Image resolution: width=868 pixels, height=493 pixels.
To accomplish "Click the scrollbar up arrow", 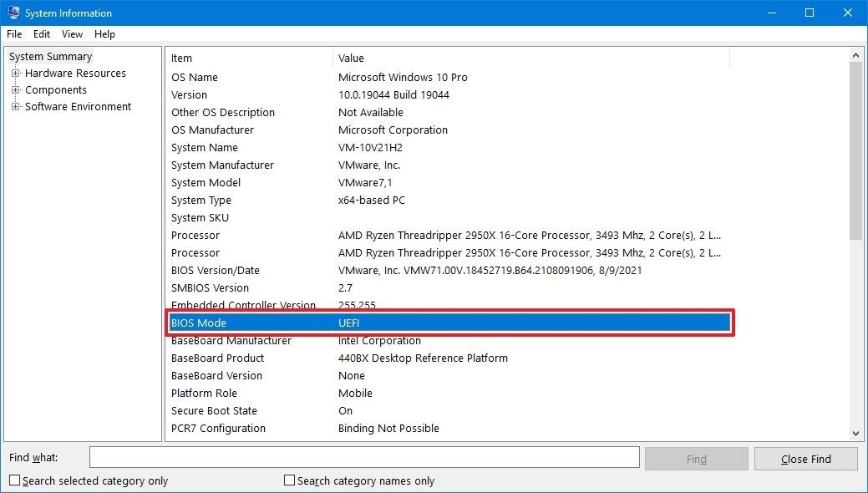I will [x=857, y=54].
